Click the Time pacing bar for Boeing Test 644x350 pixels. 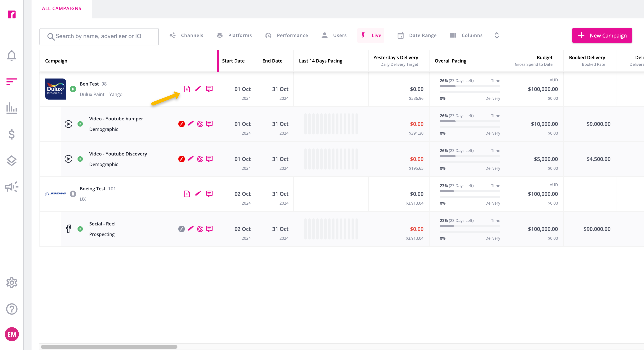470,191
